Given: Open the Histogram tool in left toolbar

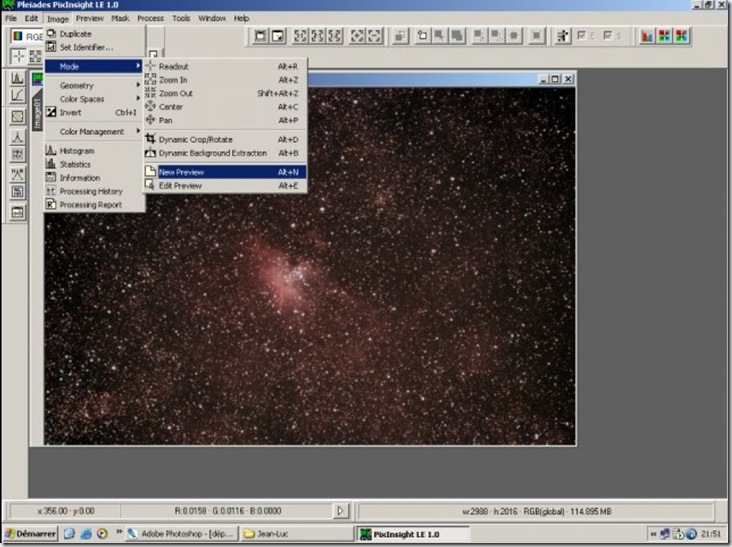Looking at the screenshot, I should click(17, 78).
